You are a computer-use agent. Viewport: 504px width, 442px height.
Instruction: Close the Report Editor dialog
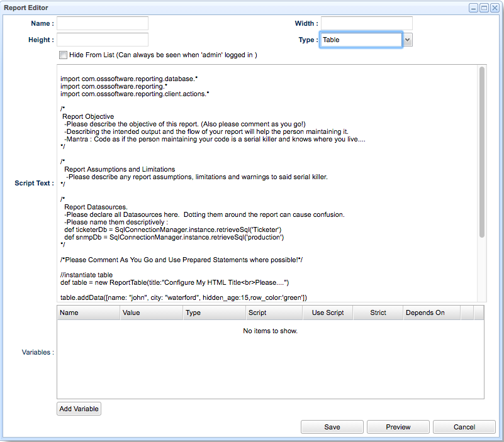(x=495, y=8)
